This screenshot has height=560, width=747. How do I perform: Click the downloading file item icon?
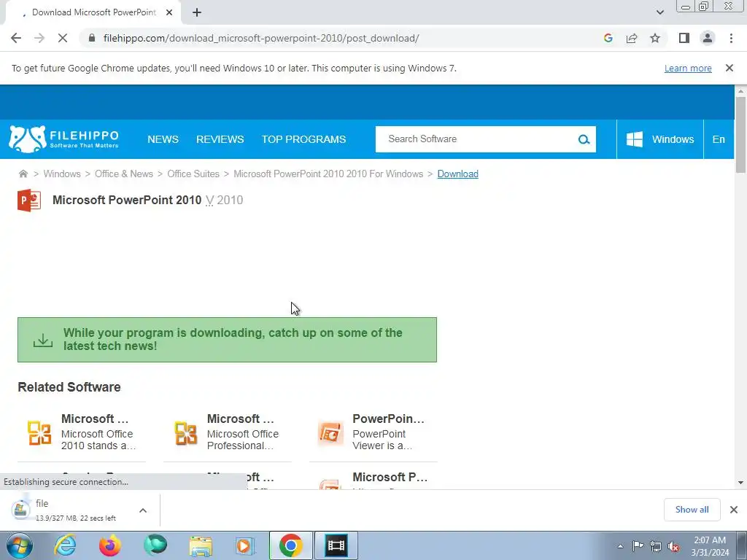click(x=20, y=510)
